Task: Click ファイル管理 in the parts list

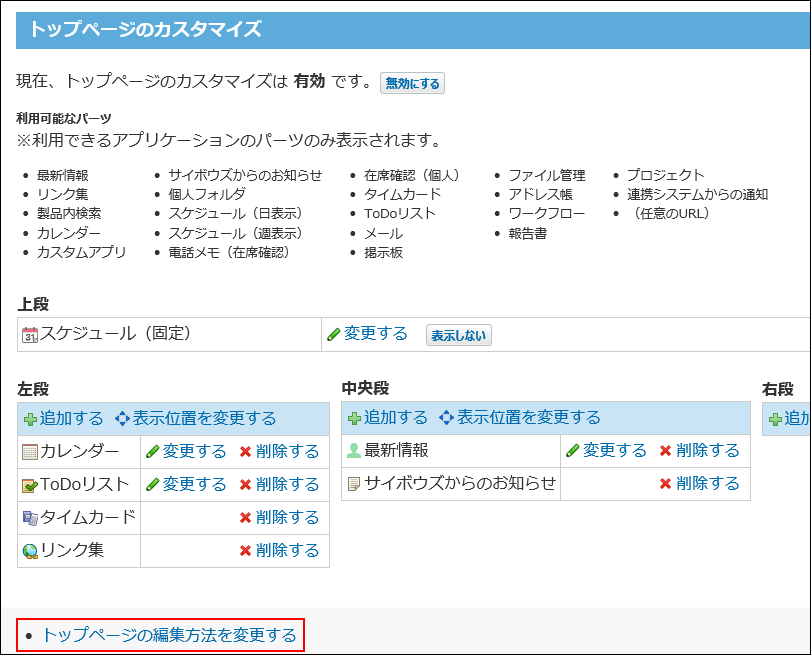Action: click(x=547, y=175)
